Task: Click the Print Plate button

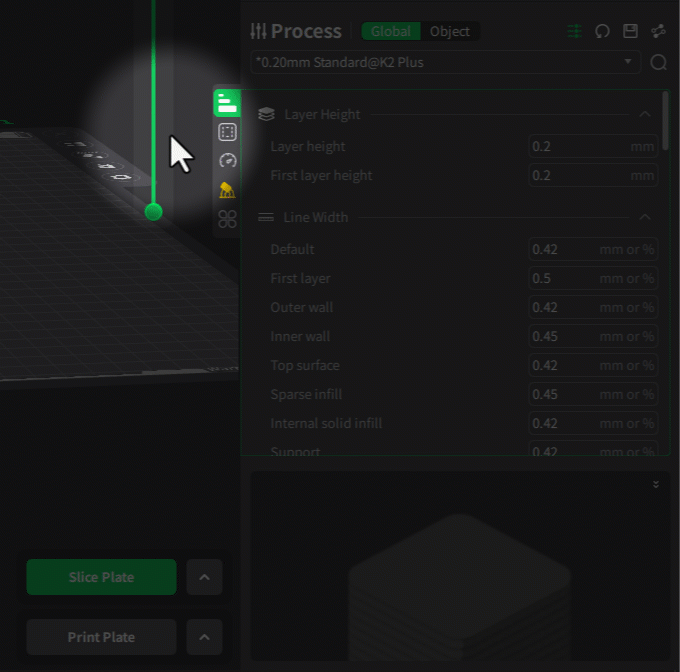Action: (x=101, y=637)
